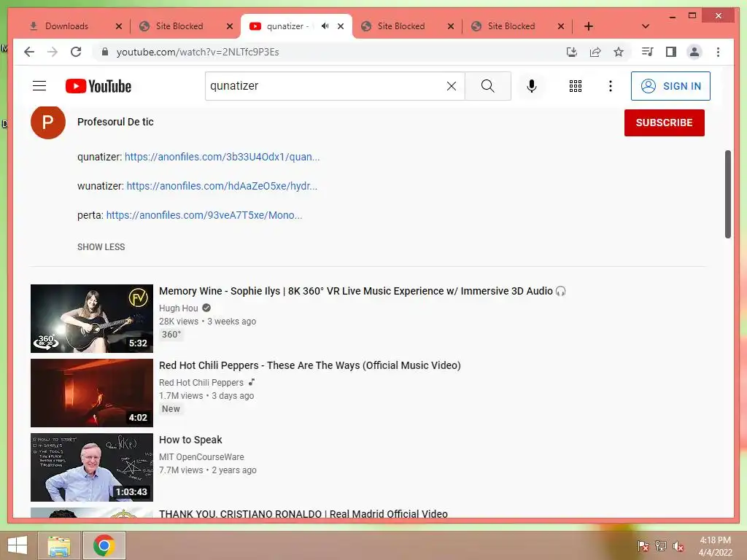The image size is (747, 560).
Task: Visit the Red Hot Chili Peppers channel link
Action: click(x=201, y=382)
